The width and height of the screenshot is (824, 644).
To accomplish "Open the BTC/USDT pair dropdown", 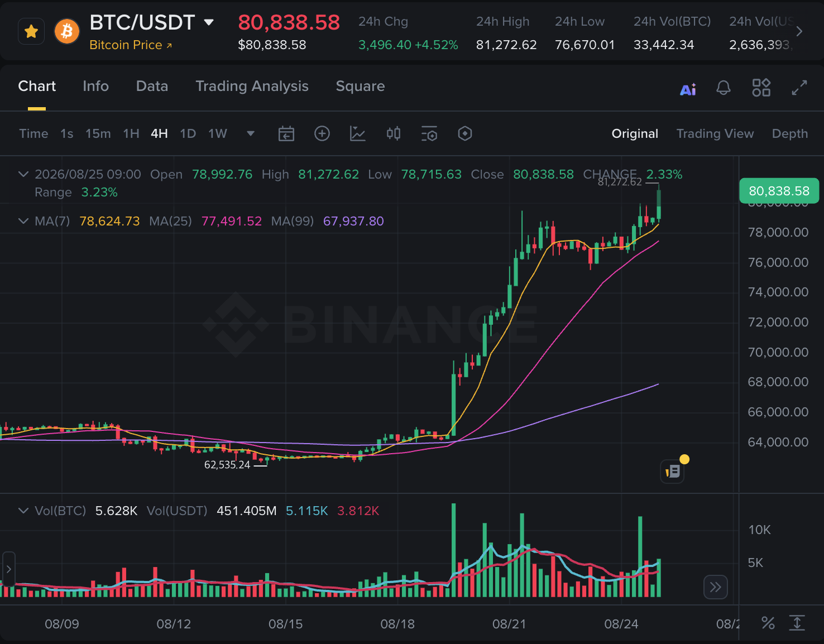I will pyautogui.click(x=209, y=22).
